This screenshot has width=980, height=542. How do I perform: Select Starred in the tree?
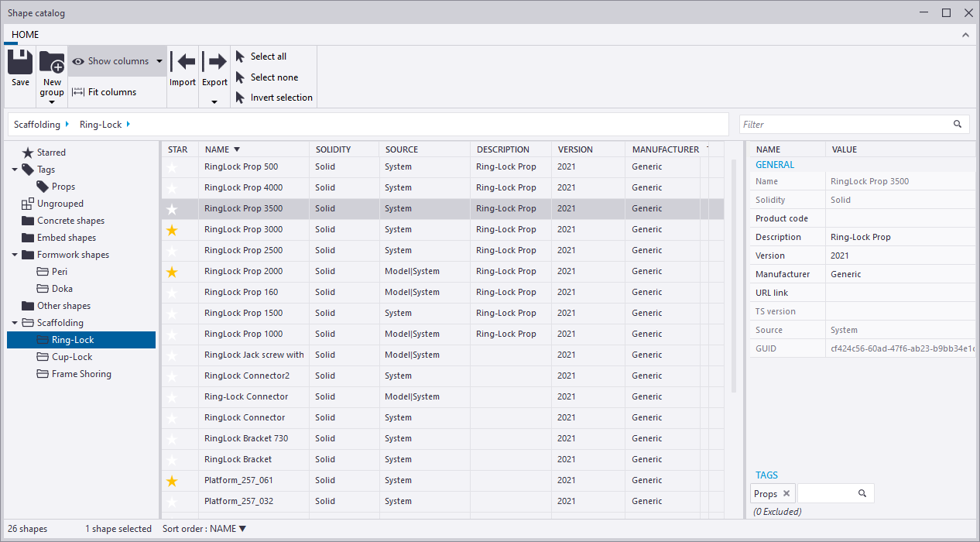(x=51, y=153)
